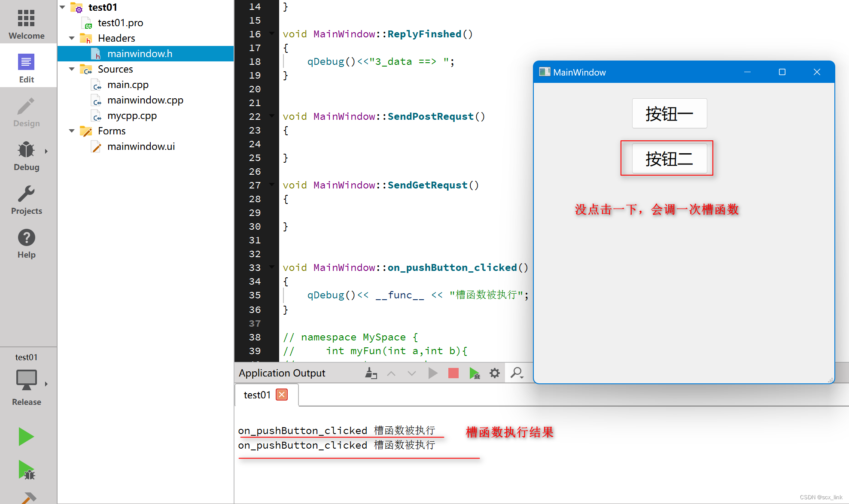Collapse the test01 project node
849x504 pixels.
click(x=63, y=7)
